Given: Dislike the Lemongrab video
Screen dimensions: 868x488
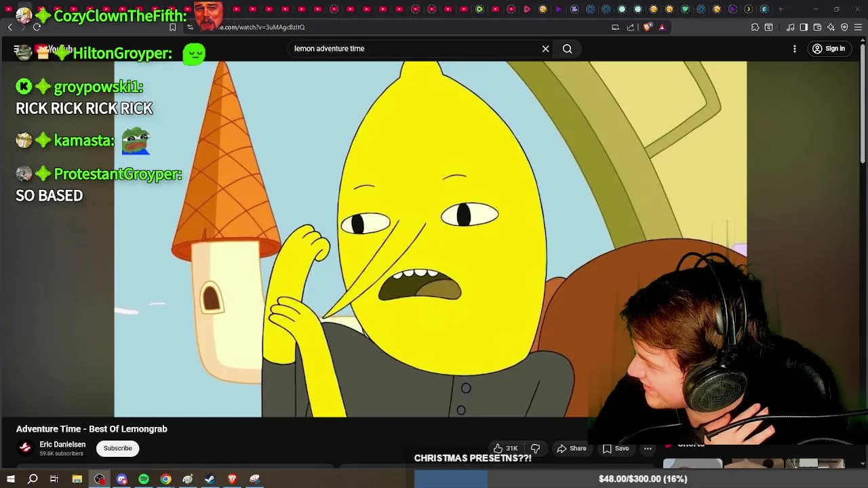Looking at the screenshot, I should 535,448.
